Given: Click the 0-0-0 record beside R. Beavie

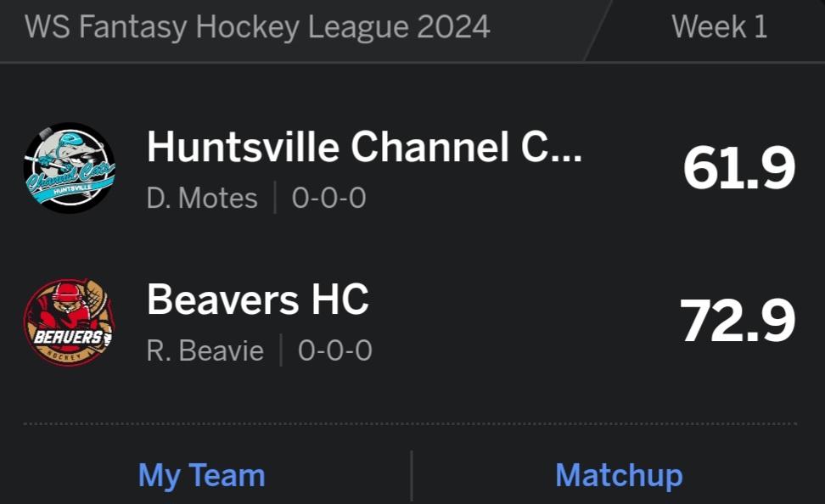Looking at the screenshot, I should coord(334,350).
